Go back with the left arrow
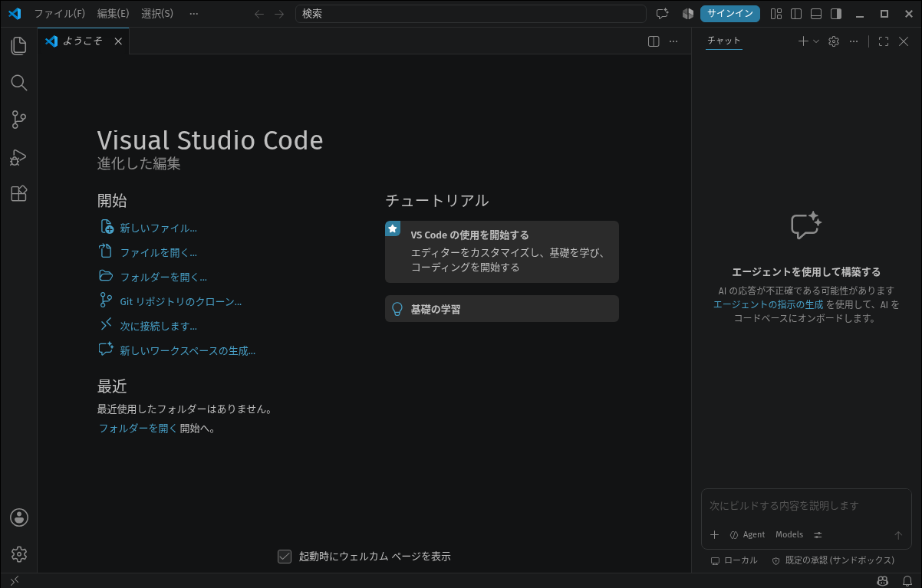 point(259,14)
